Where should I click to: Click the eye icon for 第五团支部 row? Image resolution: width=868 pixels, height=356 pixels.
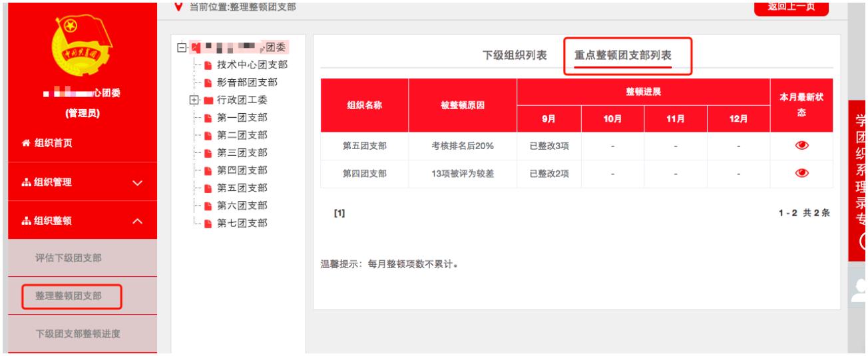(801, 146)
